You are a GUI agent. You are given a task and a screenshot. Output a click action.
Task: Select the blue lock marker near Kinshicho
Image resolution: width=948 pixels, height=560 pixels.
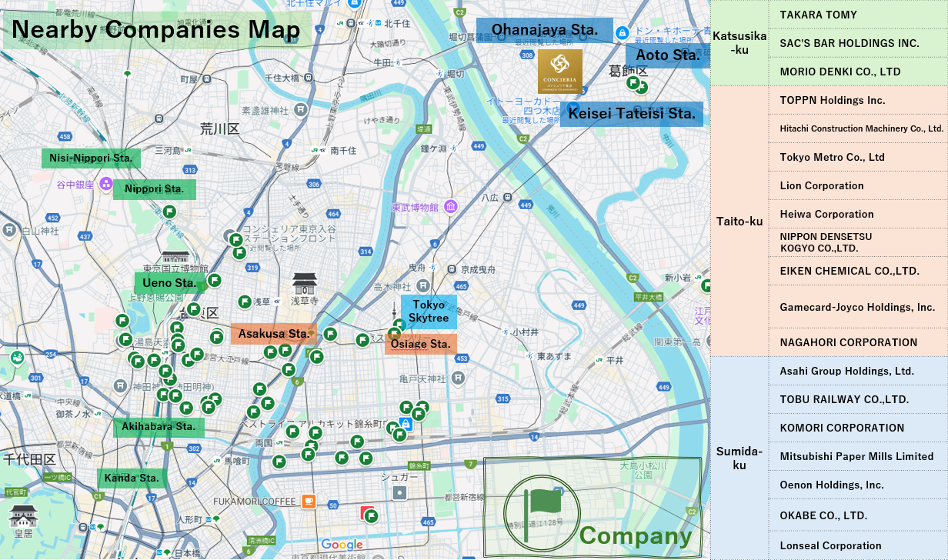[406, 423]
